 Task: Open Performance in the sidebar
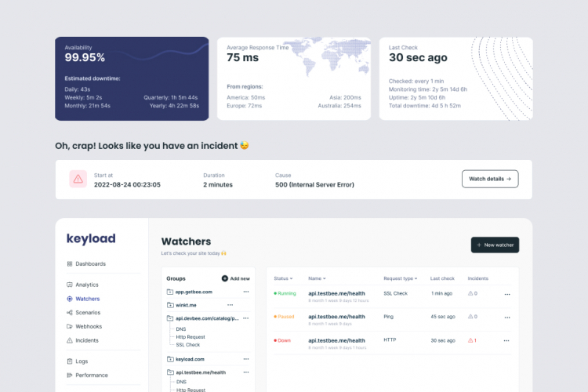[87, 375]
